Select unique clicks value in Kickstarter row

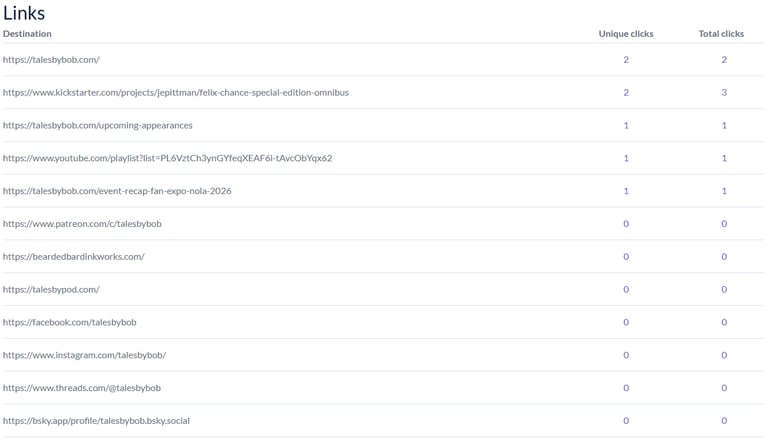[x=626, y=93]
